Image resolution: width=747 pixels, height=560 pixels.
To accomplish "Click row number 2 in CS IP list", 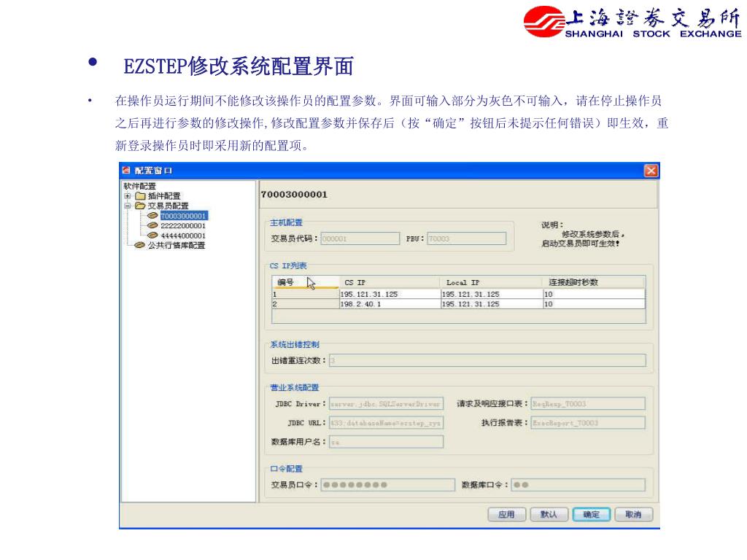I will point(306,304).
